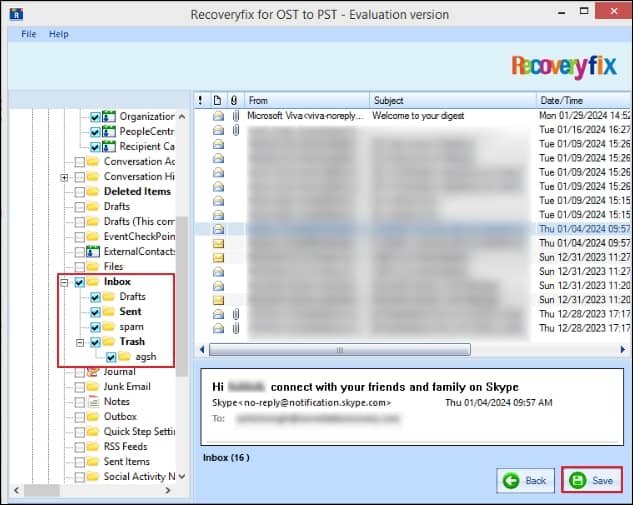Uncheck the spam subfolder checkbox
This screenshot has width=633, height=505.
(x=95, y=327)
